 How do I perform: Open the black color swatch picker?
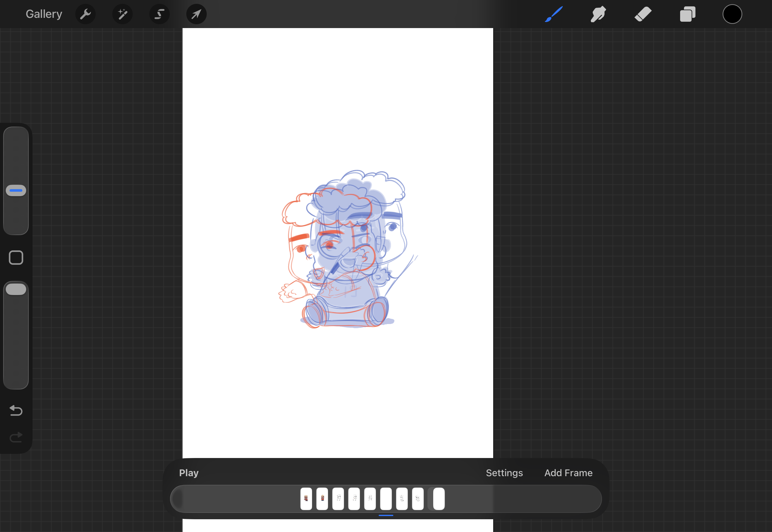point(732,14)
